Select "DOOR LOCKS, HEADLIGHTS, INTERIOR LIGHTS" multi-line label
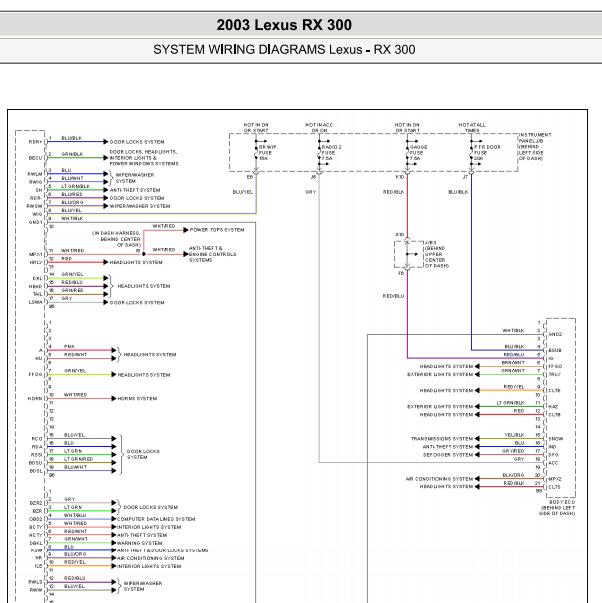 click(x=144, y=158)
